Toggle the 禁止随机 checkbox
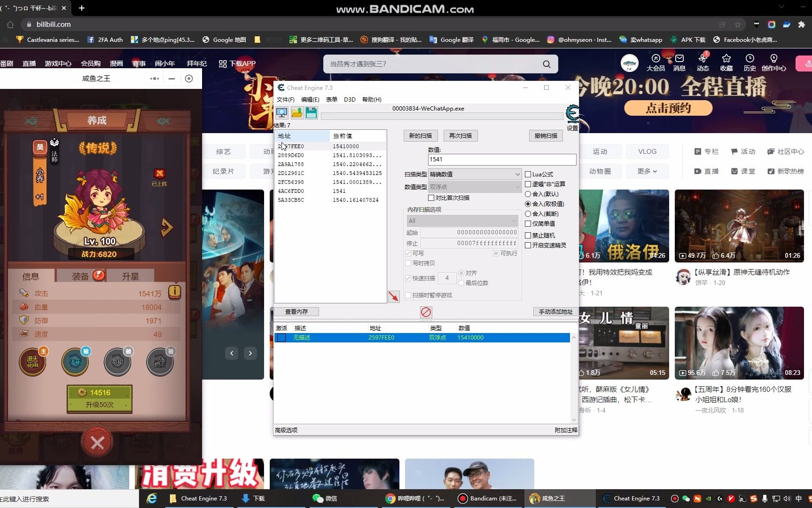The width and height of the screenshot is (812, 508). pos(528,235)
